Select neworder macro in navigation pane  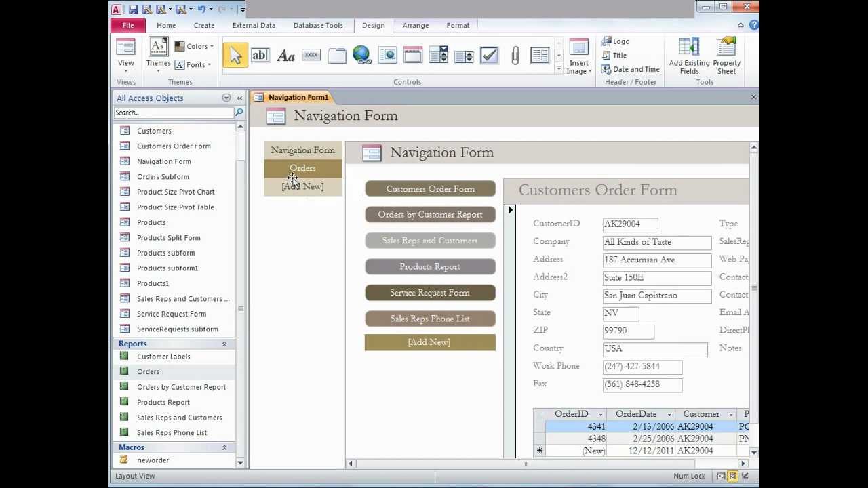[x=153, y=460]
